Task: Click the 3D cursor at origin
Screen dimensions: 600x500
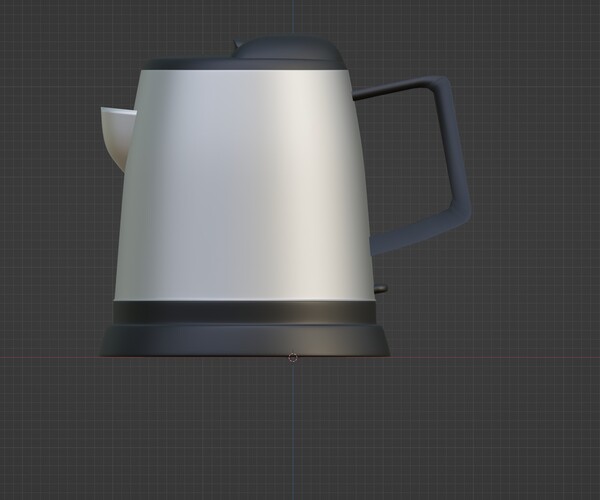Action: click(x=293, y=358)
